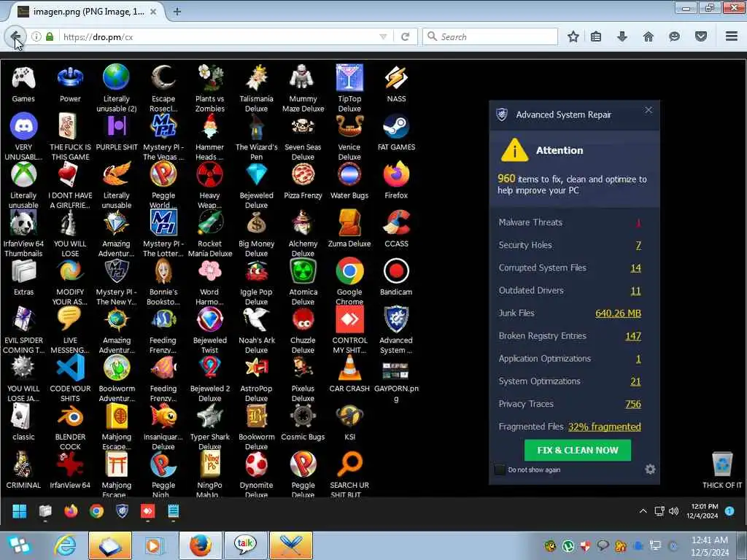Image resolution: width=747 pixels, height=560 pixels.
Task: Open Advanced System Repair settings gear
Action: pyautogui.click(x=650, y=470)
